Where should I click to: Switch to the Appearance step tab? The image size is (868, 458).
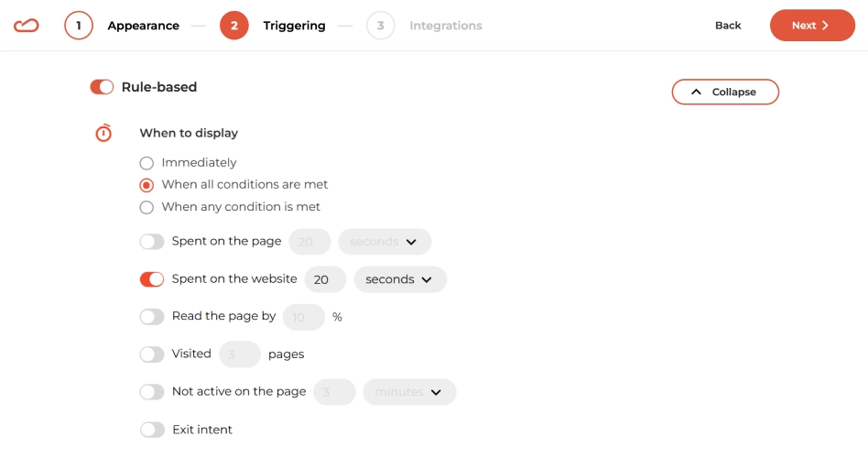[x=144, y=26]
